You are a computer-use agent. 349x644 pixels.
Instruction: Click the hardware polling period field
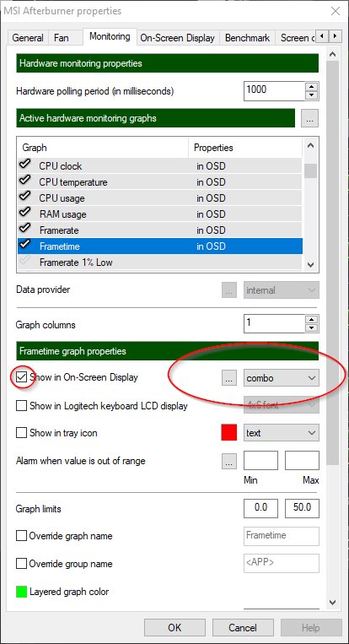pyautogui.click(x=275, y=91)
